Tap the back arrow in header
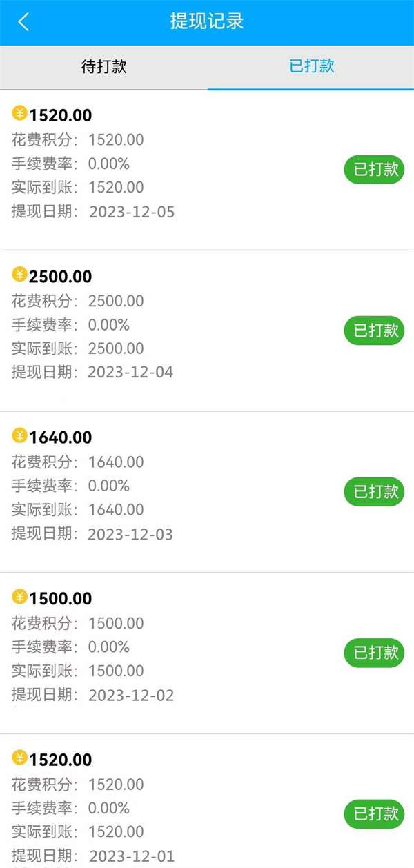The image size is (414, 868). [23, 22]
